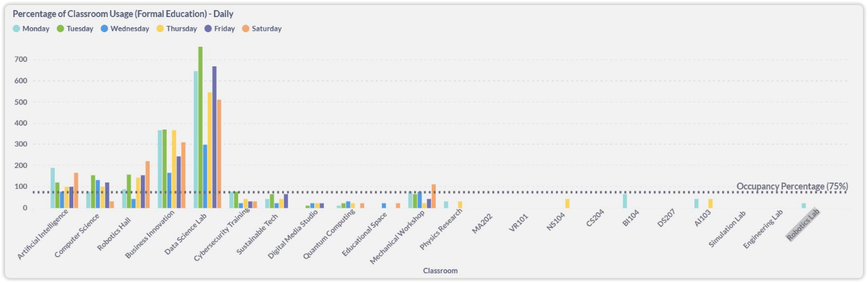Click the Classroom x-axis title
868x283 pixels.
click(440, 270)
